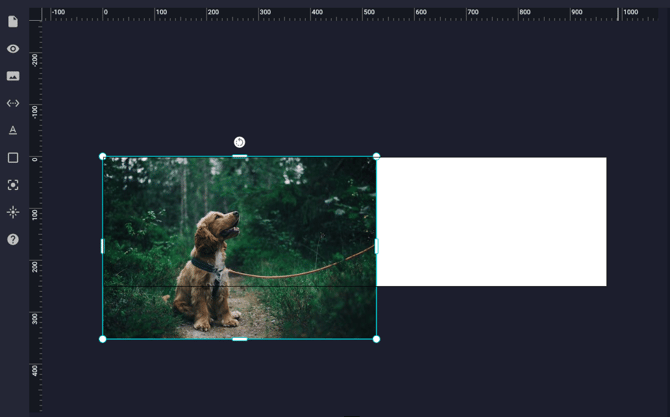
Task: Click the left-edge middle resize handle
Action: [103, 246]
